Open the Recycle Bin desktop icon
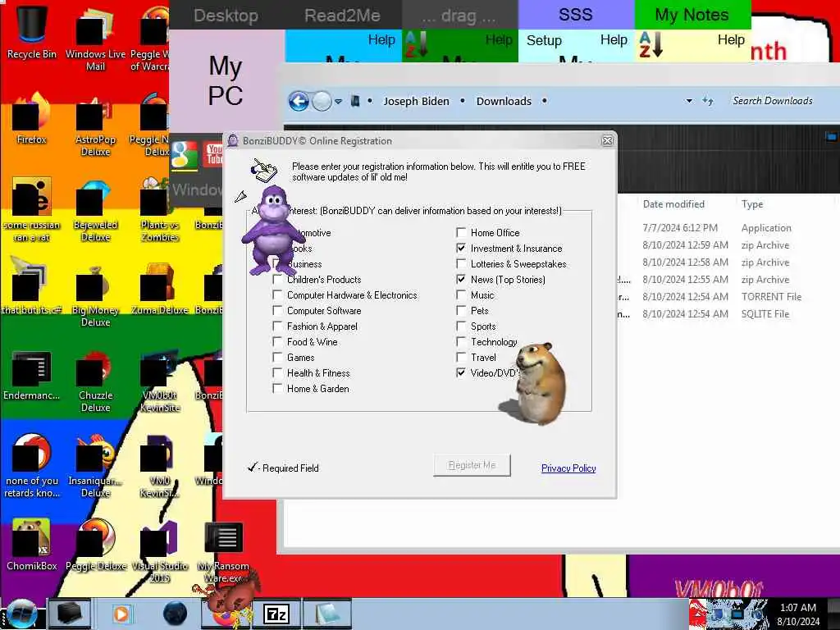This screenshot has height=630, width=840. [32, 31]
